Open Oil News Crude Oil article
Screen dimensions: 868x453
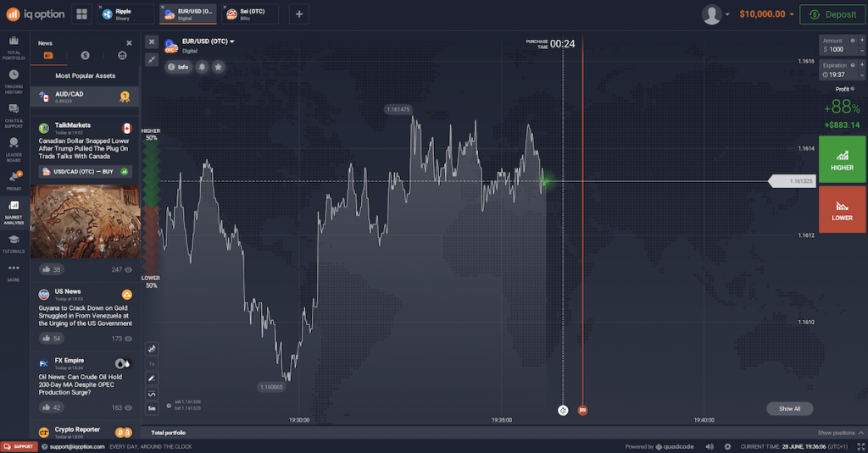[x=81, y=384]
